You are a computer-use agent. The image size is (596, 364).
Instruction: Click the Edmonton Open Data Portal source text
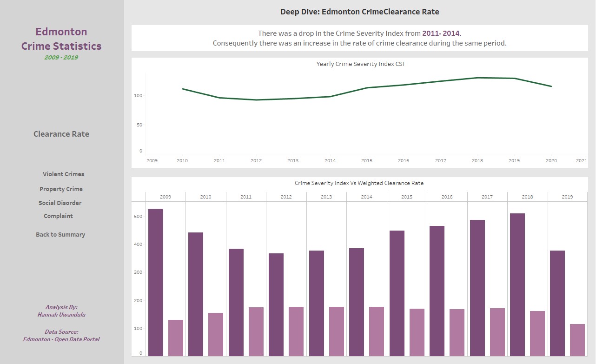point(61,339)
